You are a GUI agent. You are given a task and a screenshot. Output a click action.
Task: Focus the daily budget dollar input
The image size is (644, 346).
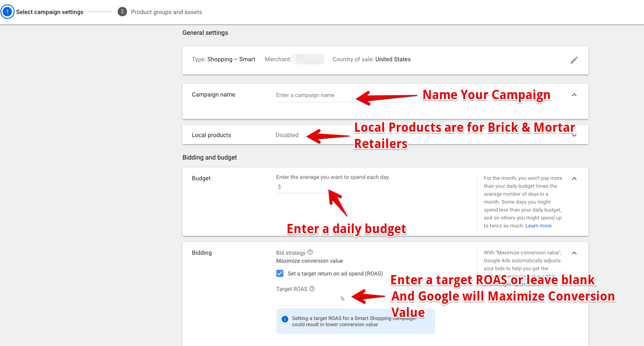coord(313,187)
